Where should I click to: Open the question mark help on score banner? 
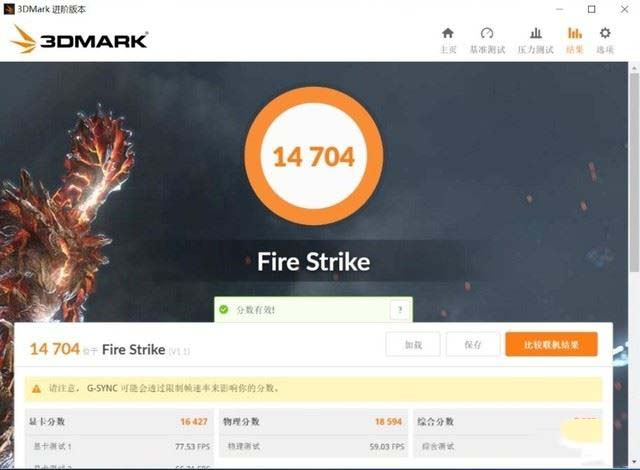coord(400,310)
